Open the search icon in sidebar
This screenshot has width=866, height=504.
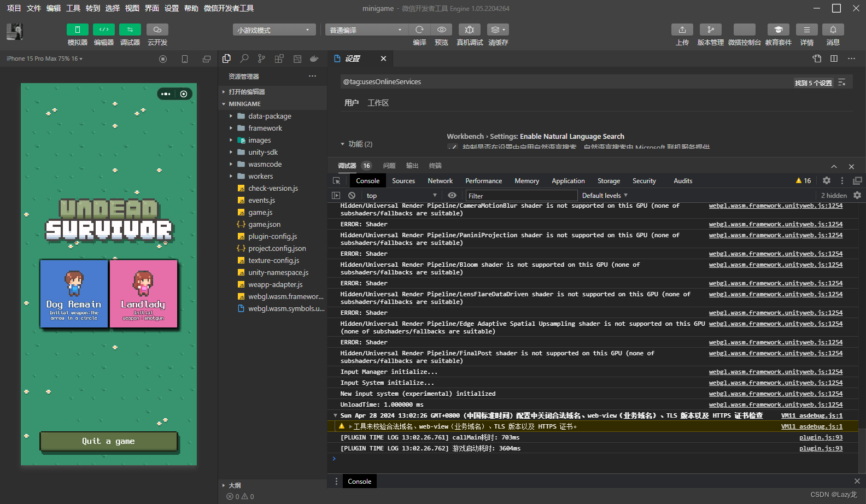tap(244, 58)
